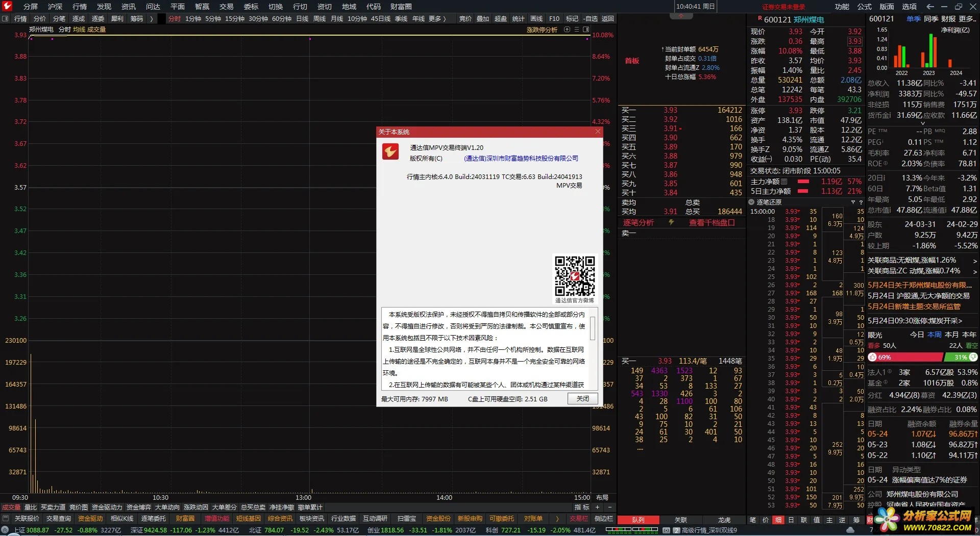Click the up-arrow circle icon in status bar
The width and height of the screenshot is (980, 536).
[5, 530]
